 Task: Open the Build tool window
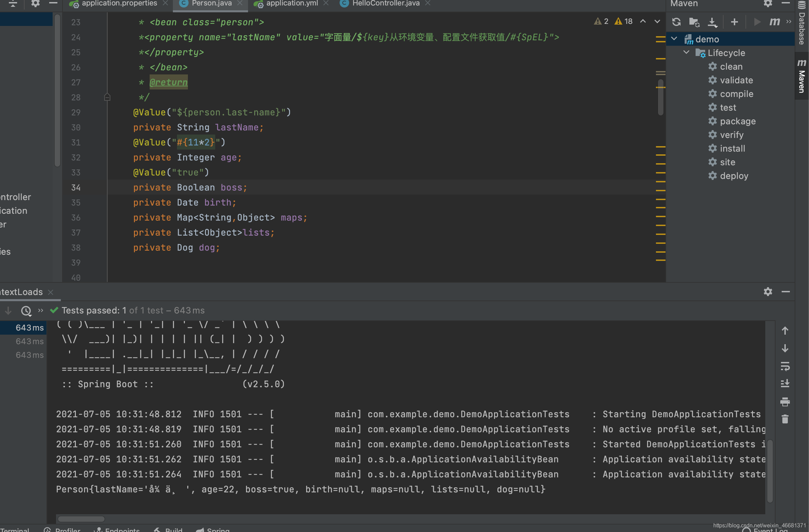pos(168,529)
